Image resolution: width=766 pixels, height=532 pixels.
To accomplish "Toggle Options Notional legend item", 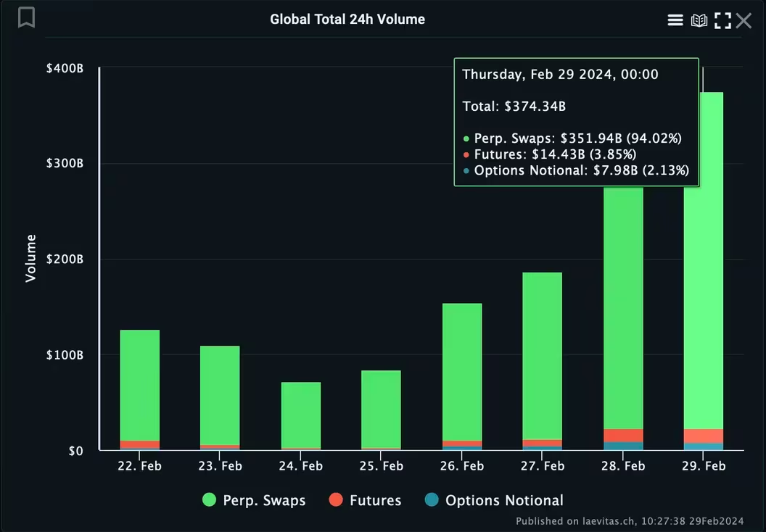I will coord(494,500).
